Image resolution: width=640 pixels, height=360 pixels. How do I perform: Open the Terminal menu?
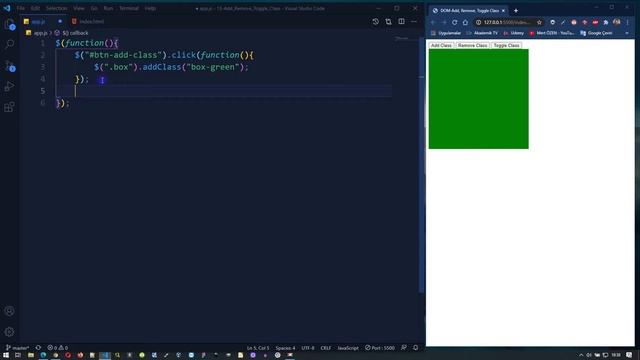point(129,8)
